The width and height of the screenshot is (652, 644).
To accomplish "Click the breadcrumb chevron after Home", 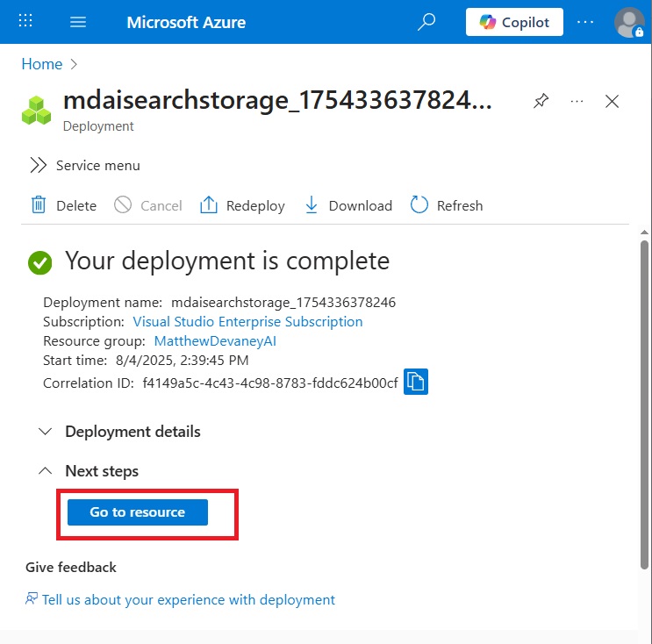I will pos(74,64).
